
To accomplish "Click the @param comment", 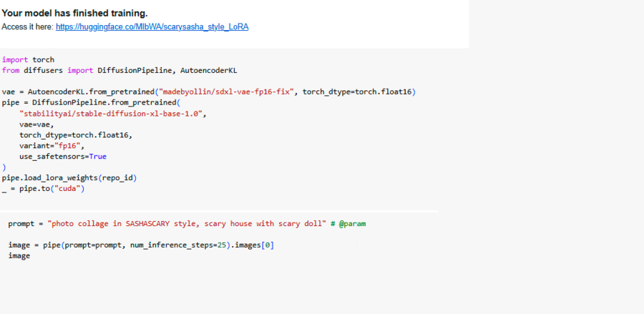I will pyautogui.click(x=352, y=223).
